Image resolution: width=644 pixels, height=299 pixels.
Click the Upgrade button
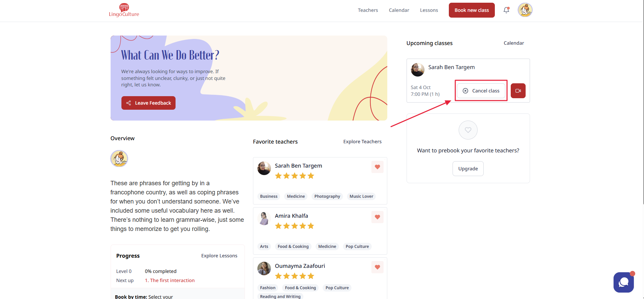click(x=468, y=169)
